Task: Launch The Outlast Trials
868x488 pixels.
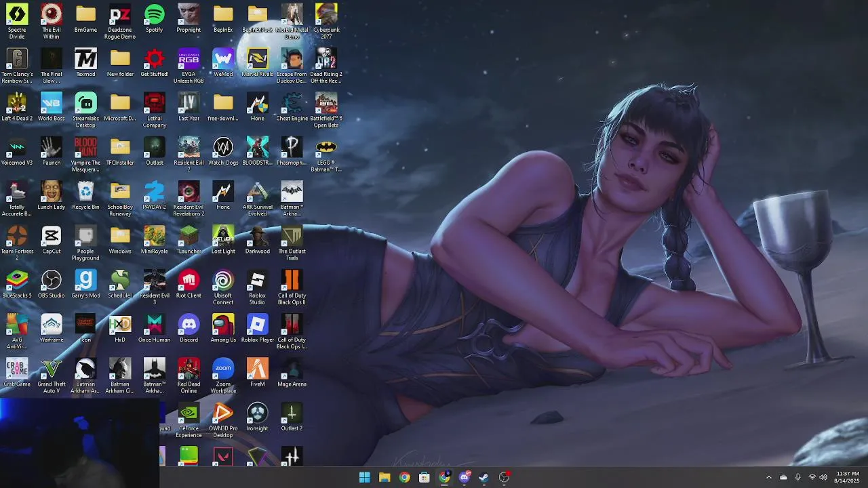Action: coord(292,243)
